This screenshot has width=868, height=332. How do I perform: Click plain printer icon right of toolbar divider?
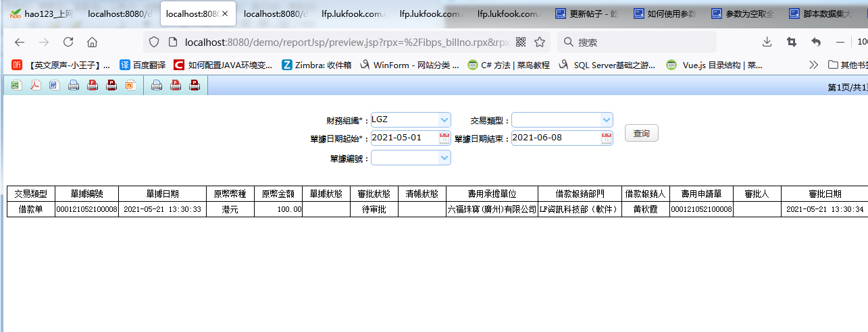157,86
